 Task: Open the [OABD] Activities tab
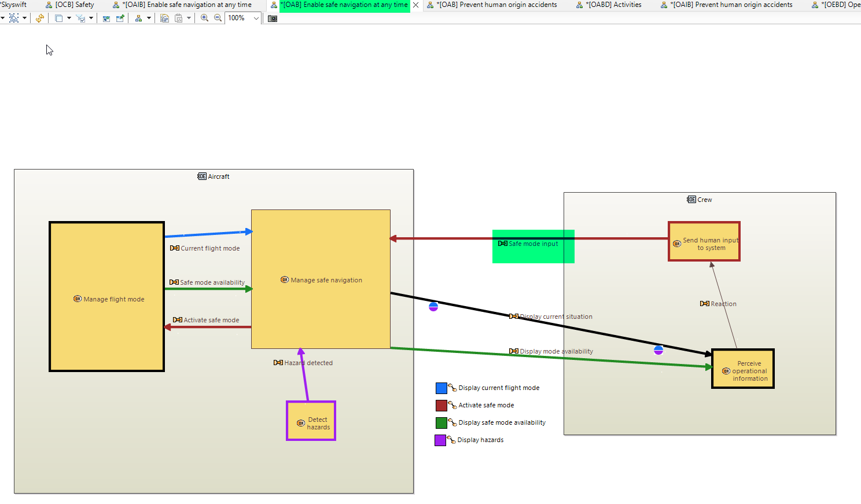point(614,5)
